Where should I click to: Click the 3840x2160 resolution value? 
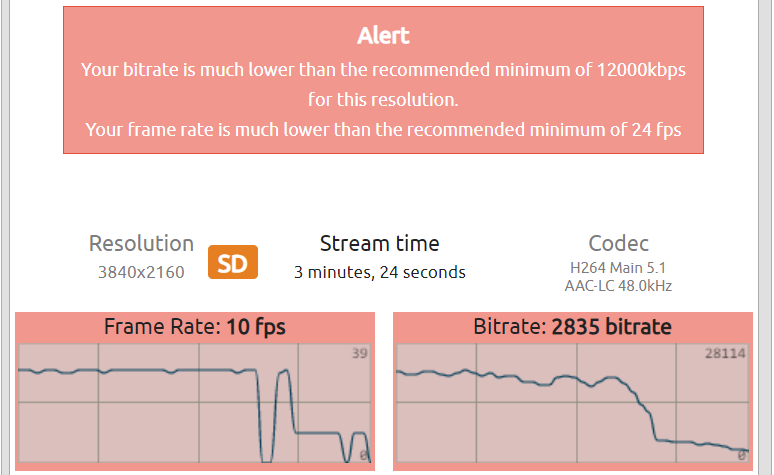tap(141, 270)
